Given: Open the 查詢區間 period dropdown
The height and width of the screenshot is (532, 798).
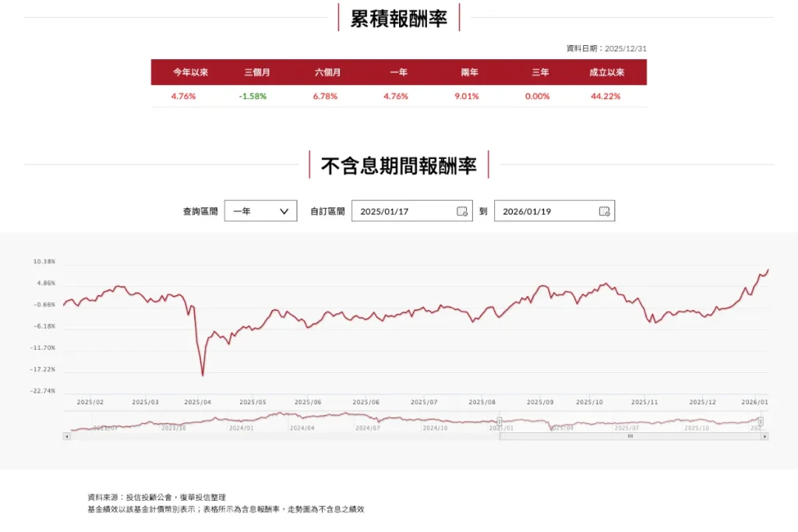Looking at the screenshot, I should point(260,211).
